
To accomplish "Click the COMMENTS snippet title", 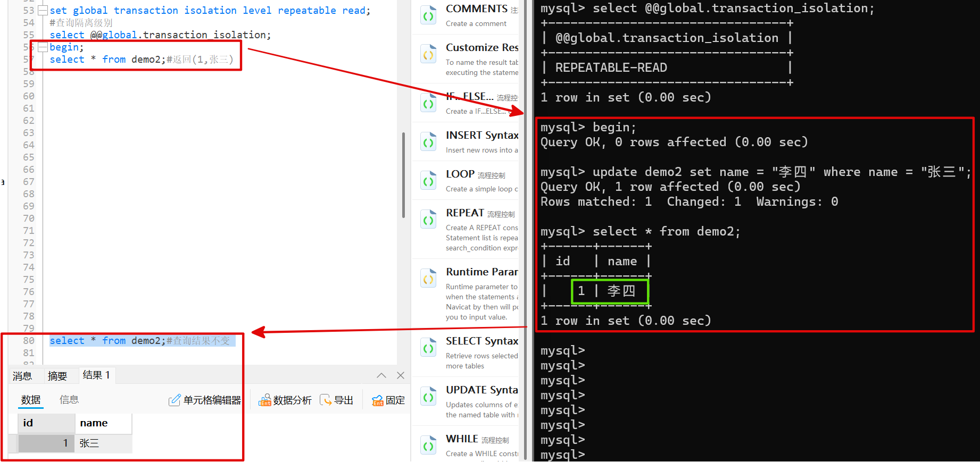I will click(x=477, y=9).
